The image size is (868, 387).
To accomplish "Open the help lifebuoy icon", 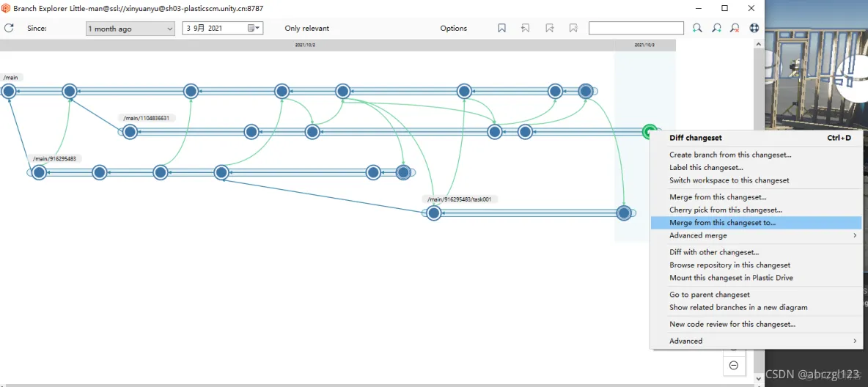I will pyautogui.click(x=754, y=29).
